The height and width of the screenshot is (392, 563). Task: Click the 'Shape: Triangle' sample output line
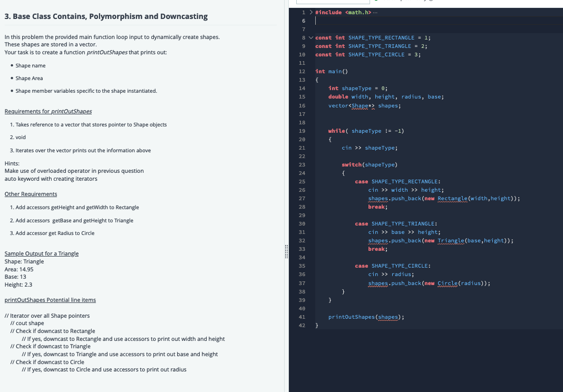(24, 262)
